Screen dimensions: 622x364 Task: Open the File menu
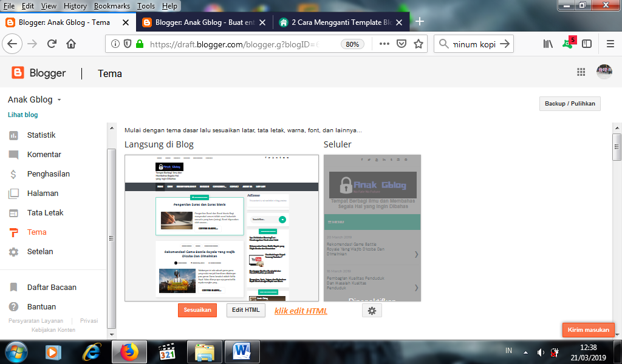[x=9, y=6]
